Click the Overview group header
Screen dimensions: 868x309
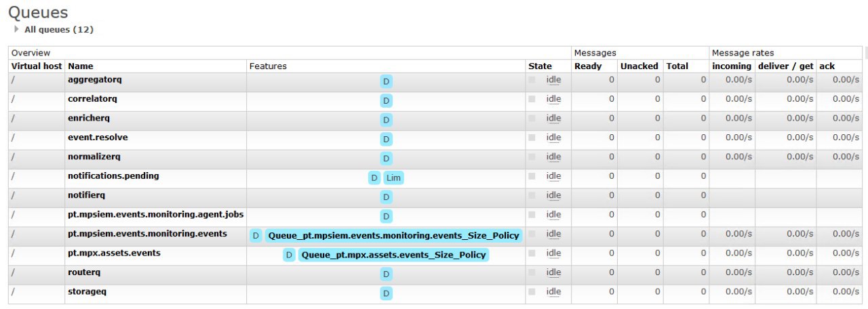click(x=31, y=53)
